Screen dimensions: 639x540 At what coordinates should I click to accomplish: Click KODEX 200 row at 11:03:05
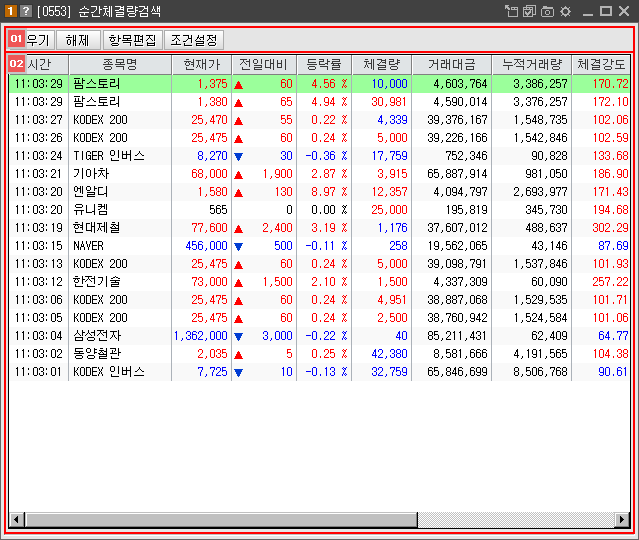(319, 317)
